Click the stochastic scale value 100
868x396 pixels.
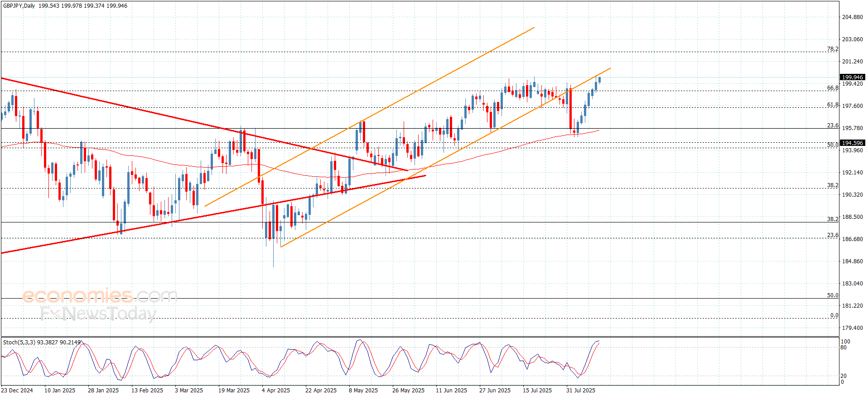coord(845,342)
